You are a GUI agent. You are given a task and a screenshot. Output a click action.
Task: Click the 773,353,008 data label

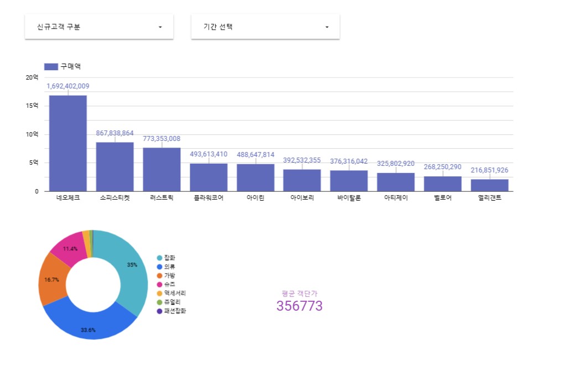coord(162,139)
